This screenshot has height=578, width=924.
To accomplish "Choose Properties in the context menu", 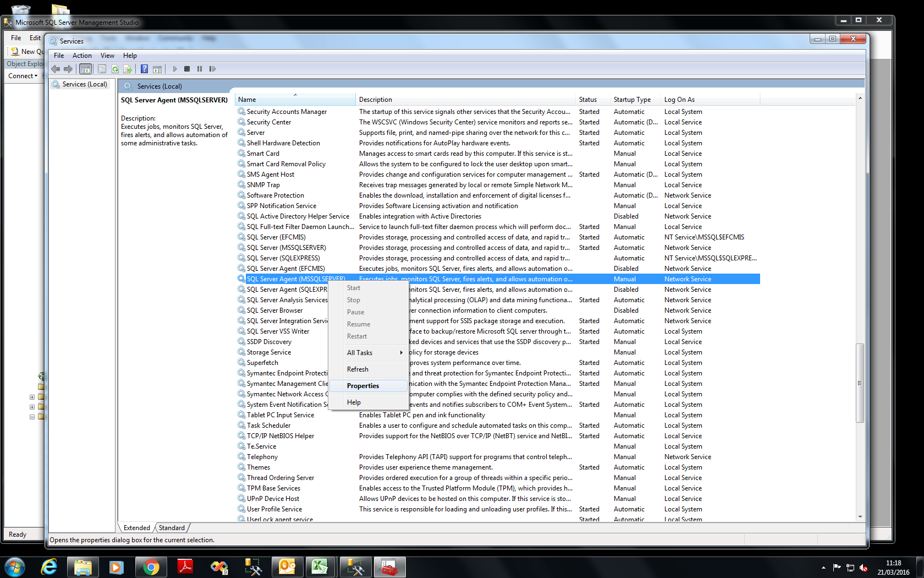I will (369, 386).
